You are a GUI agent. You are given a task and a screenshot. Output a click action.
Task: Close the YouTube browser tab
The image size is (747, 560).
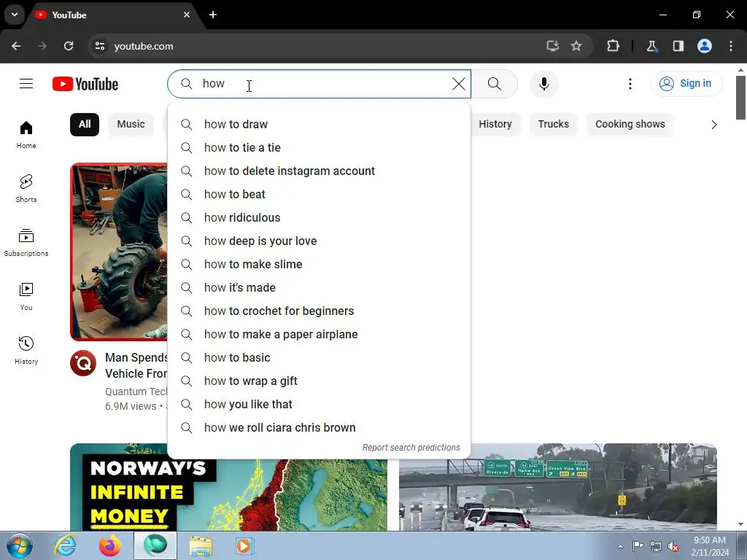coord(187,15)
